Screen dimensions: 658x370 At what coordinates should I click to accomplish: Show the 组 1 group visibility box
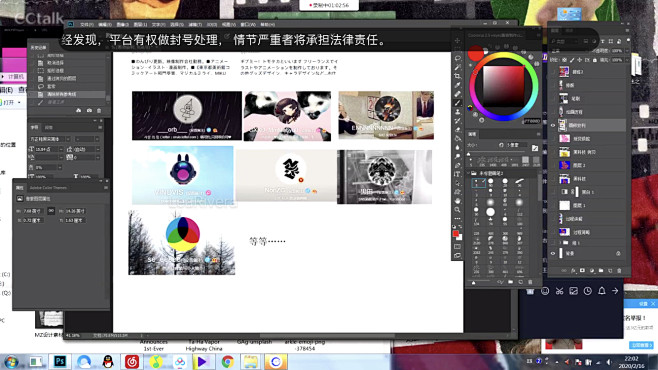tap(553, 242)
